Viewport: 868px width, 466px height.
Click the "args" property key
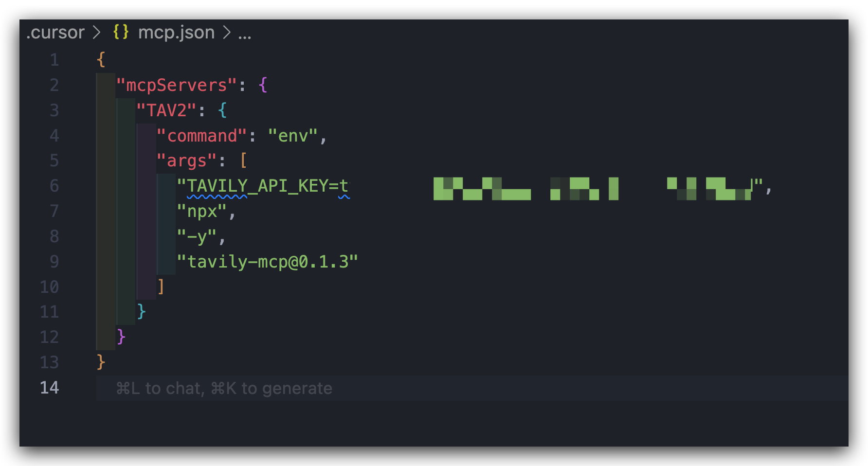pos(186,161)
